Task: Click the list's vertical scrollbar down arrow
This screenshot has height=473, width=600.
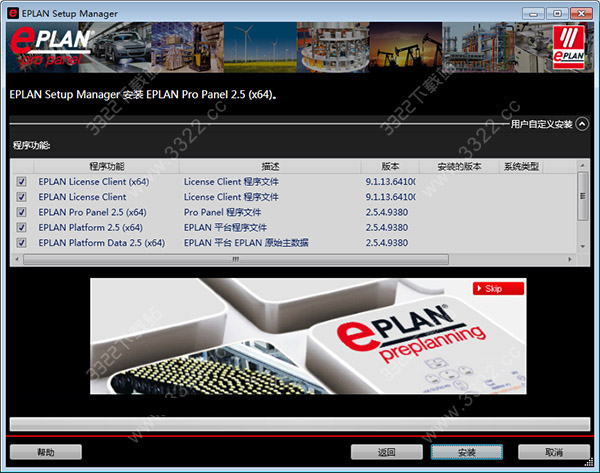Action: click(582, 246)
